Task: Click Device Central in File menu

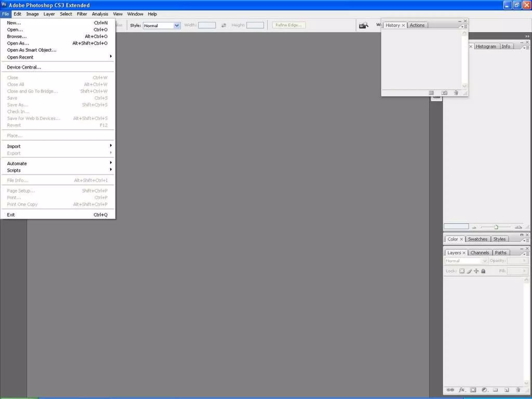Action: [x=24, y=67]
